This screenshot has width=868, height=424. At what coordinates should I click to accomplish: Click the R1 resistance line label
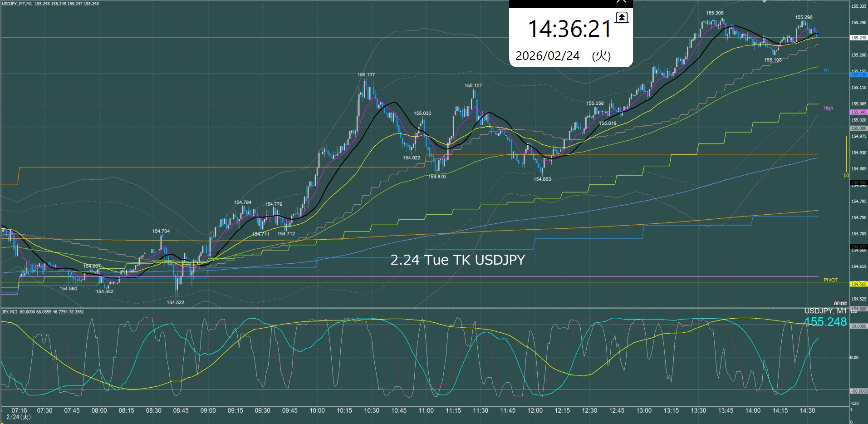click(x=826, y=71)
